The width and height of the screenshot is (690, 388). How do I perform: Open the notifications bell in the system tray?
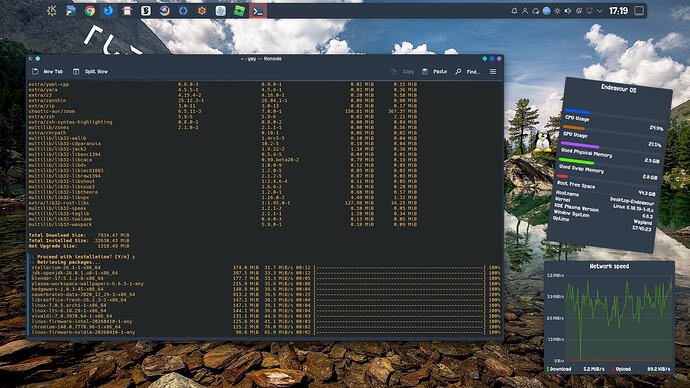pyautogui.click(x=514, y=11)
